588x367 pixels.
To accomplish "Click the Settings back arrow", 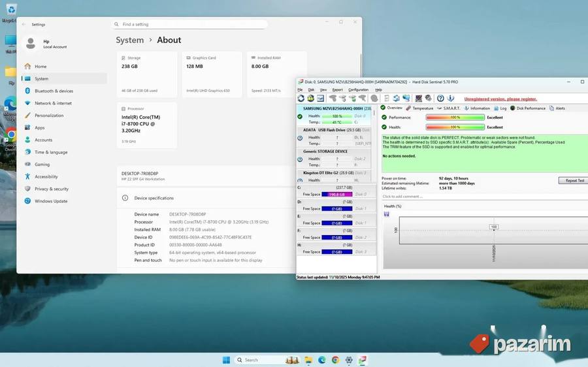I will [24, 24].
